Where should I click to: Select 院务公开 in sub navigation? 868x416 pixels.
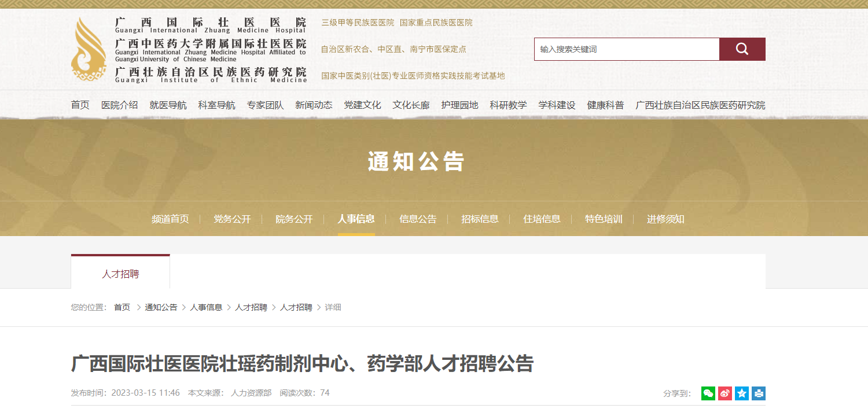click(x=294, y=219)
